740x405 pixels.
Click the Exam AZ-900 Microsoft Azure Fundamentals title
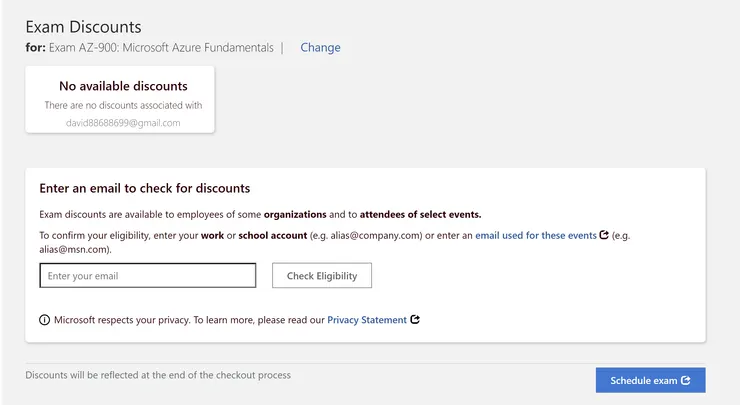pyautogui.click(x=161, y=47)
